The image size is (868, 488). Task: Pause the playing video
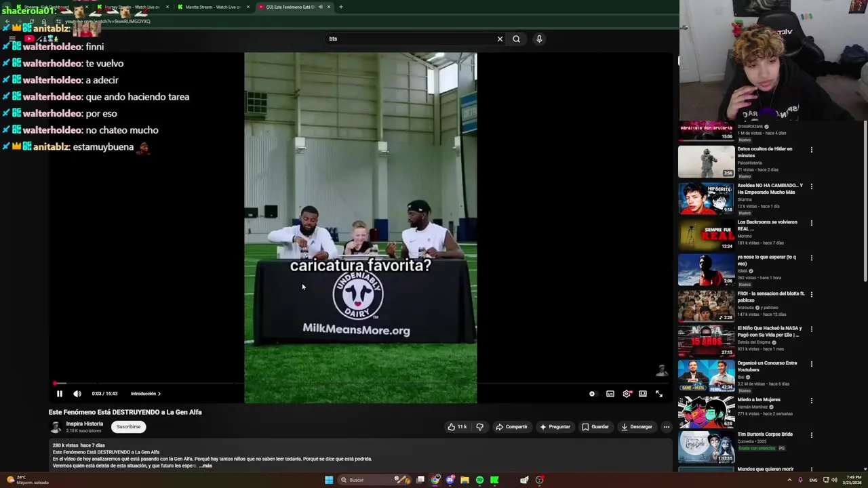point(59,394)
